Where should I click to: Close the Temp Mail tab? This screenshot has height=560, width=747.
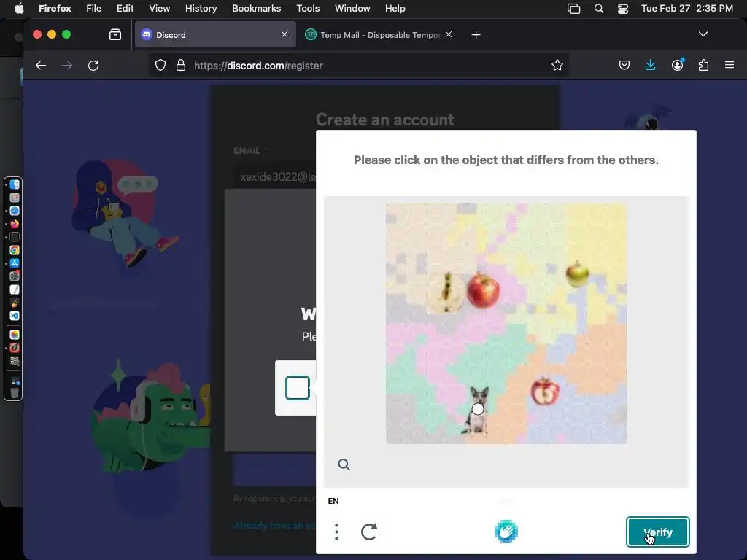pos(449,34)
